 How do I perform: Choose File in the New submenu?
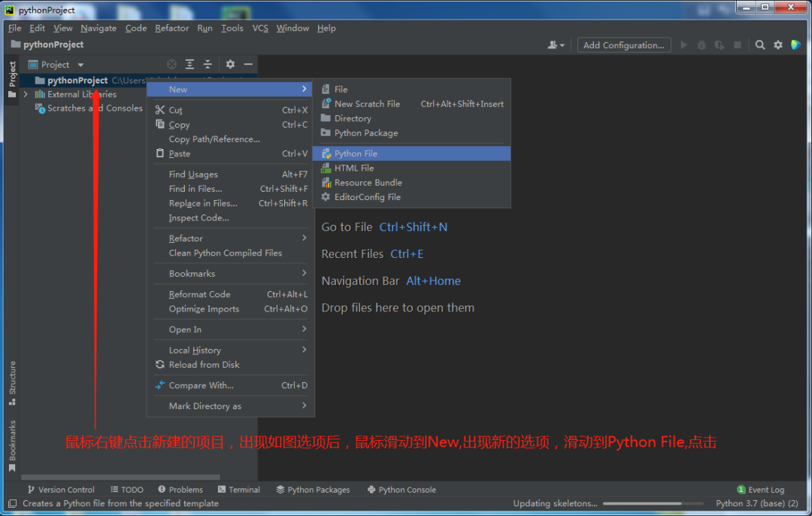(412, 89)
